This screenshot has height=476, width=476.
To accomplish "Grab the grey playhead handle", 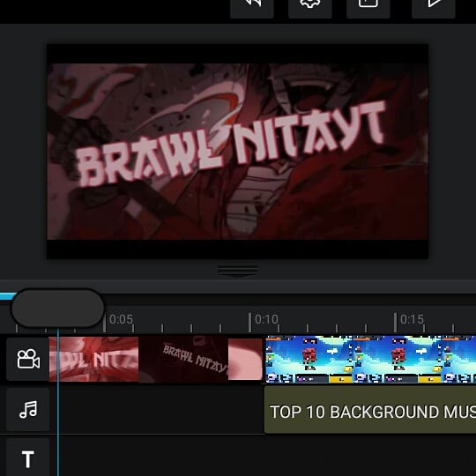I will (x=57, y=309).
